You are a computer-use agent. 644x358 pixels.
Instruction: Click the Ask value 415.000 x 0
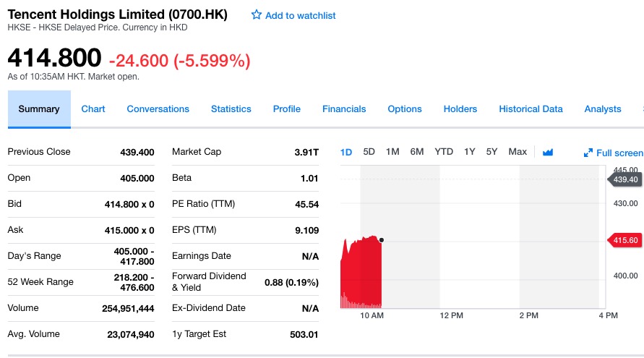tap(129, 230)
